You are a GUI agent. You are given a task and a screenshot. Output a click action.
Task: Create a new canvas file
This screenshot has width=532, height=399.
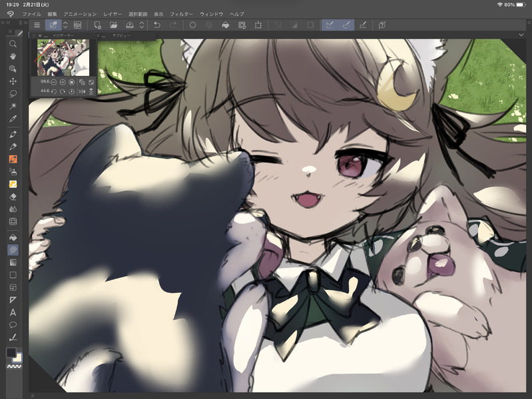pyautogui.click(x=97, y=25)
